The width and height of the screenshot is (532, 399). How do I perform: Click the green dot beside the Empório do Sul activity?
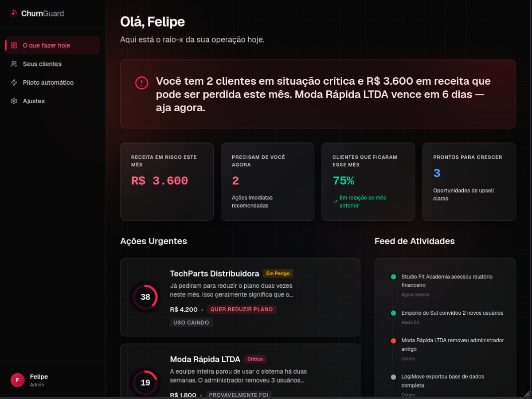(393, 313)
